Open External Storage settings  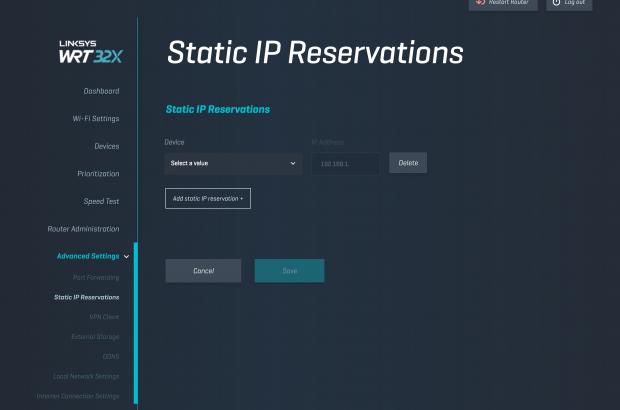pyautogui.click(x=97, y=337)
